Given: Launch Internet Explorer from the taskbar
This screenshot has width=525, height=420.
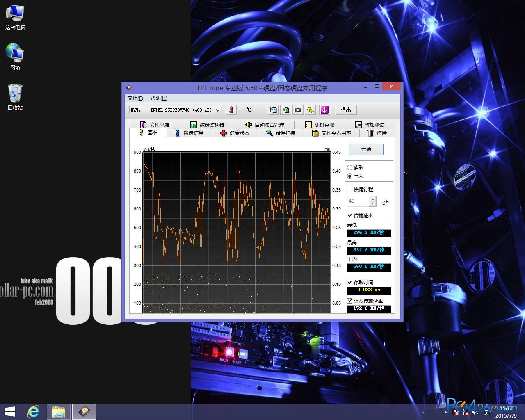Looking at the screenshot, I should pyautogui.click(x=33, y=412).
